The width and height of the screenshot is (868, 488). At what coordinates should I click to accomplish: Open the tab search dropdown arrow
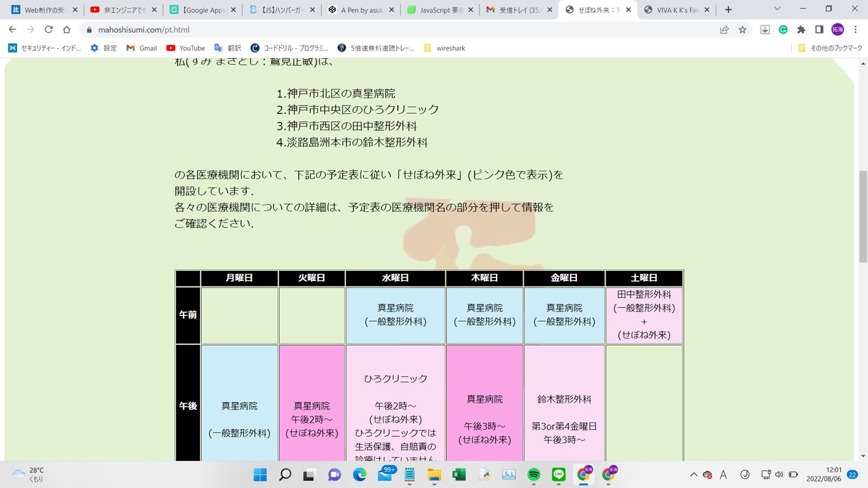[777, 9]
